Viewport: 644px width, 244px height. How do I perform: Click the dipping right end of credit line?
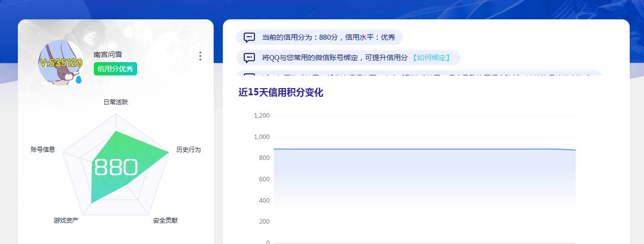click(573, 150)
